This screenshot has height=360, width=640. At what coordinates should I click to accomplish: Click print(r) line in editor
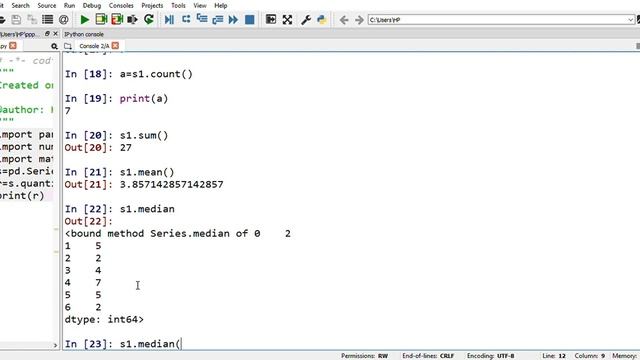(x=22, y=196)
